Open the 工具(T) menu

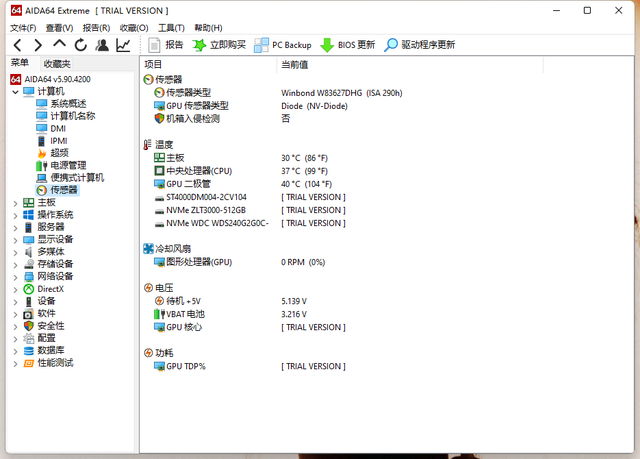click(171, 28)
